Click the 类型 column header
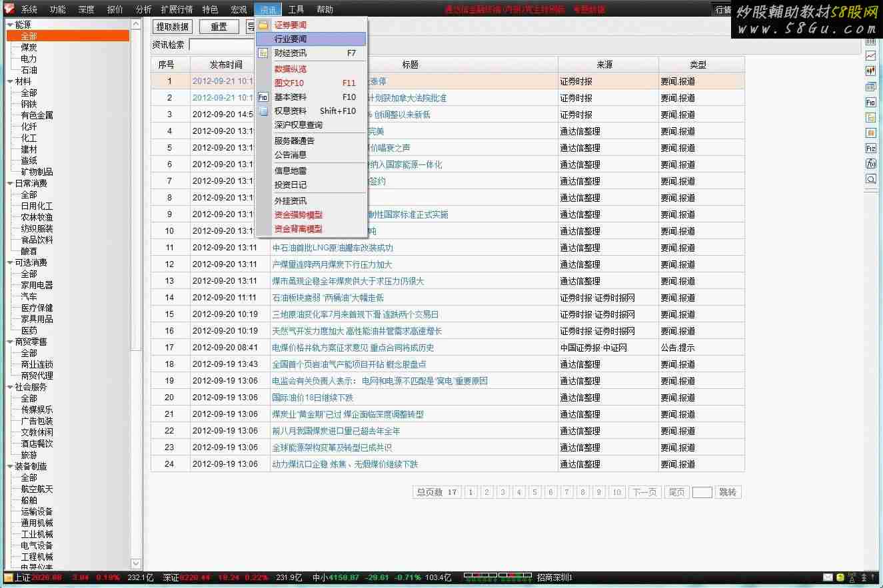 [701, 65]
